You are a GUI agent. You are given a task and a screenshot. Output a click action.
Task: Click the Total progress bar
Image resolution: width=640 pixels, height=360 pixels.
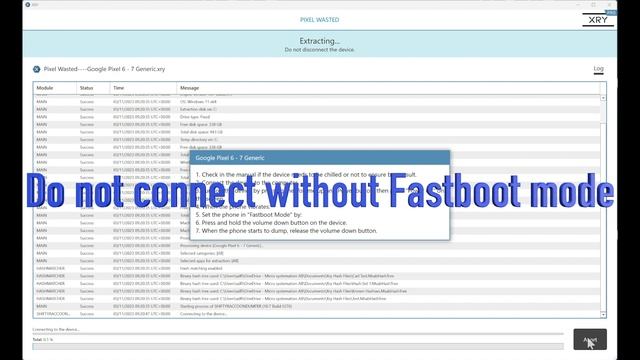click(x=298, y=347)
